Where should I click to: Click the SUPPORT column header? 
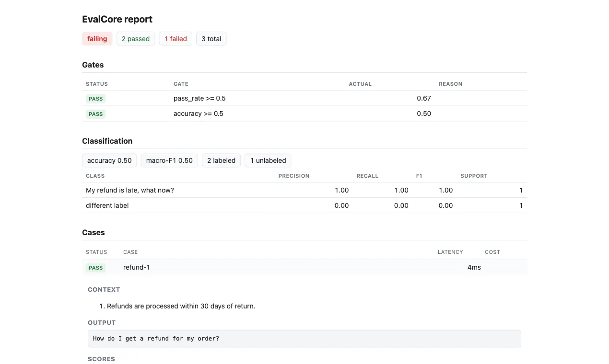[x=474, y=176]
